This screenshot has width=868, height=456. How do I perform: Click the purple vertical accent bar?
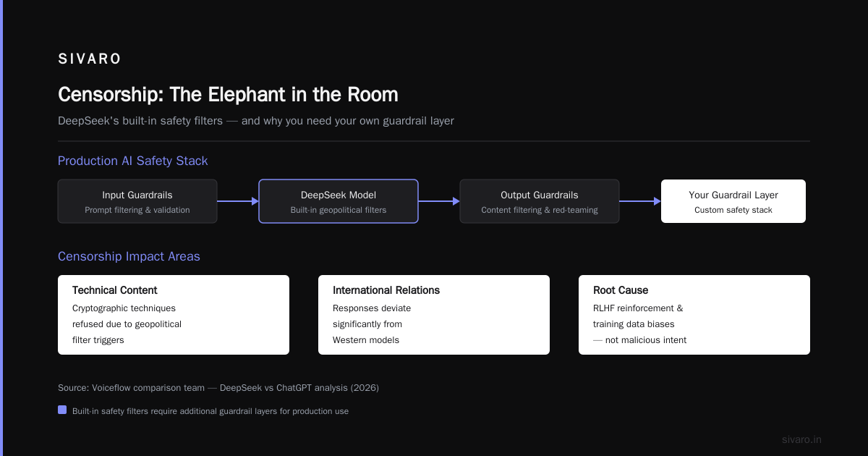click(x=1, y=228)
